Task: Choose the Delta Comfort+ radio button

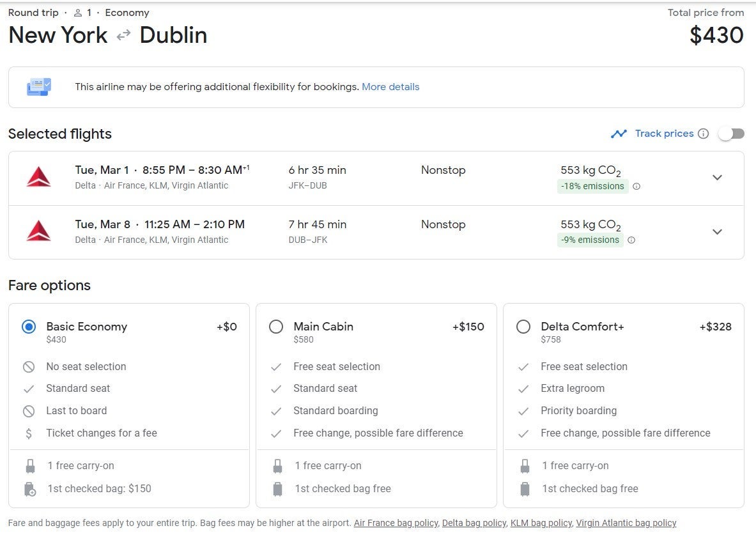Action: pyautogui.click(x=523, y=327)
